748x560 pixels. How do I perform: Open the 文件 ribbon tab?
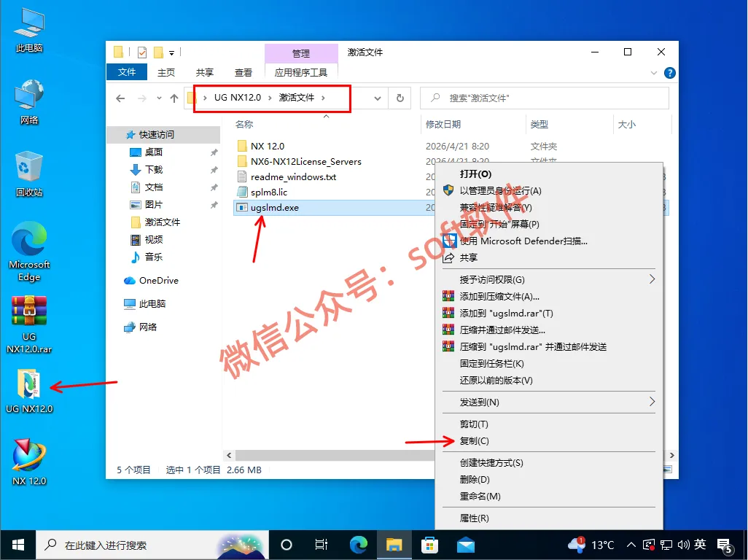point(126,72)
